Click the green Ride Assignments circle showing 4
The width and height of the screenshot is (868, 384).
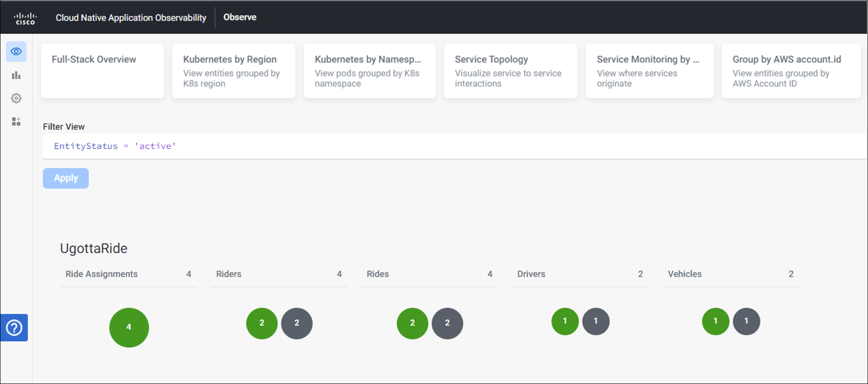[129, 327]
